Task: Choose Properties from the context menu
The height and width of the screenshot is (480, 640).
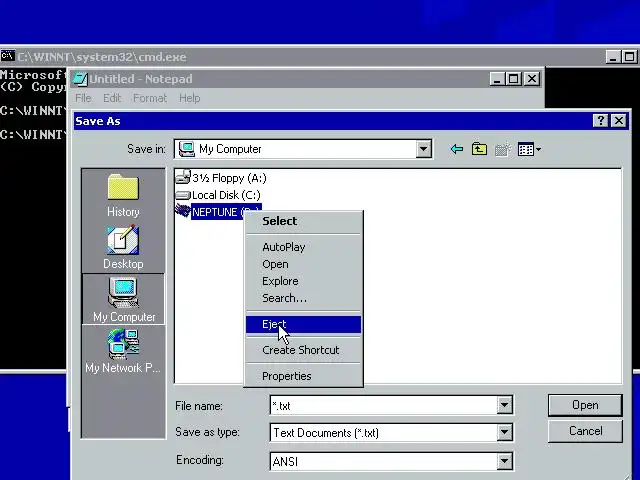Action: coord(303,376)
